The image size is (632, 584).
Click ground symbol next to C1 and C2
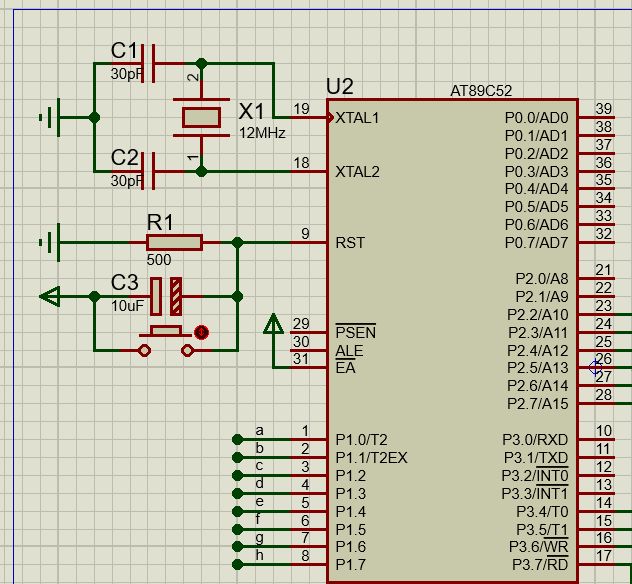click(50, 117)
